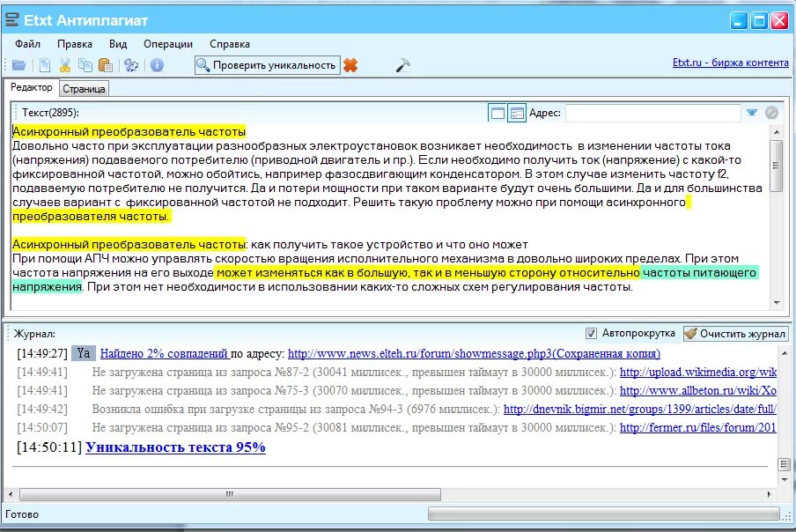Select the Редактор tab
Screen dimensions: 796x532
[x=32, y=87]
